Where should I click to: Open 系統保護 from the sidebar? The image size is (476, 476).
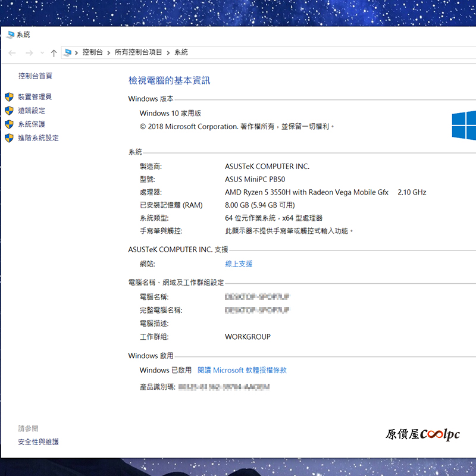[x=32, y=124]
